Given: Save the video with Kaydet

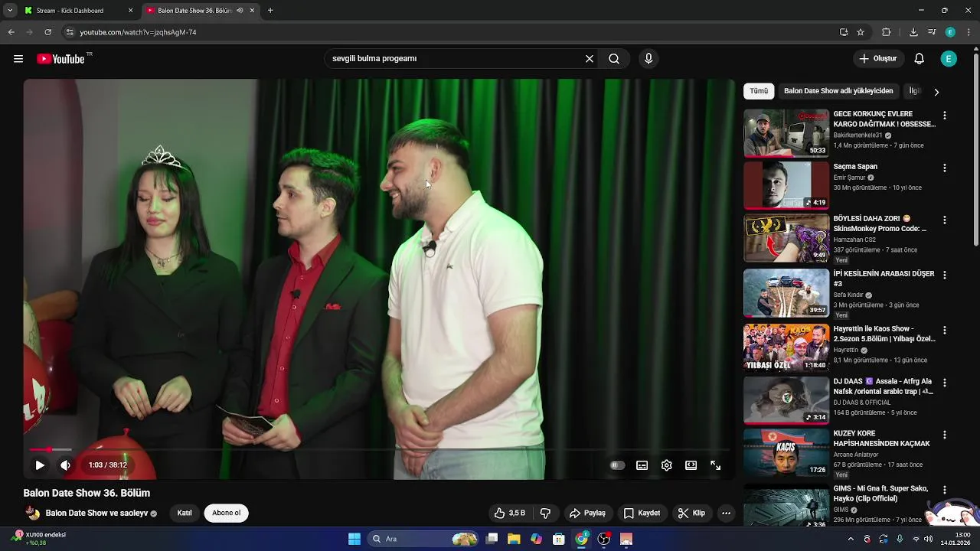Looking at the screenshot, I should [x=642, y=514].
